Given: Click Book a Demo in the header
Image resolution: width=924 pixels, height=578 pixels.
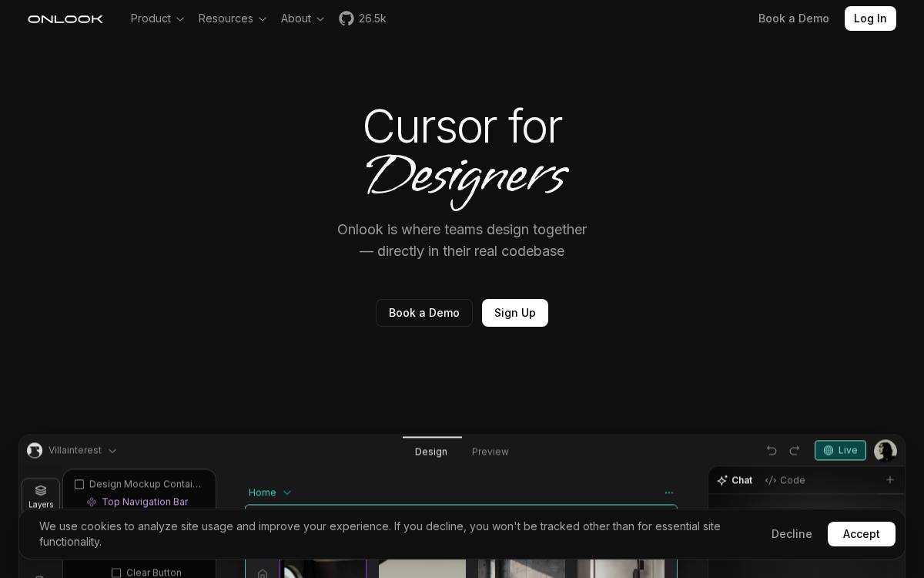Looking at the screenshot, I should [x=794, y=18].
